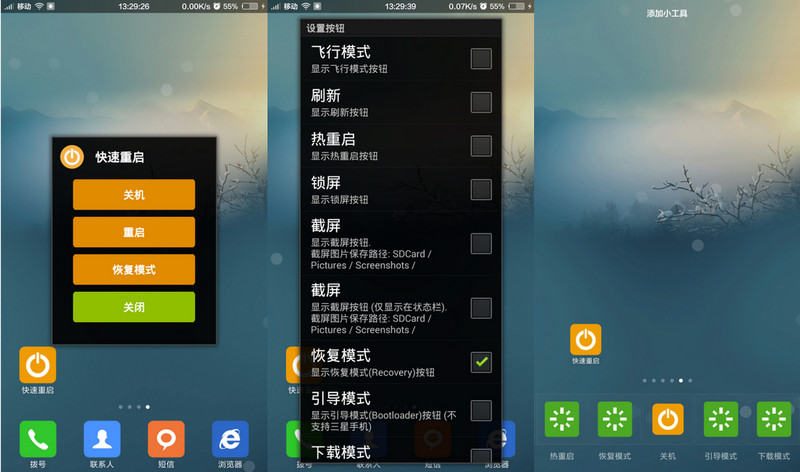Tap the 快速重启 popup title text
The width and height of the screenshot is (800, 472).
click(x=119, y=157)
